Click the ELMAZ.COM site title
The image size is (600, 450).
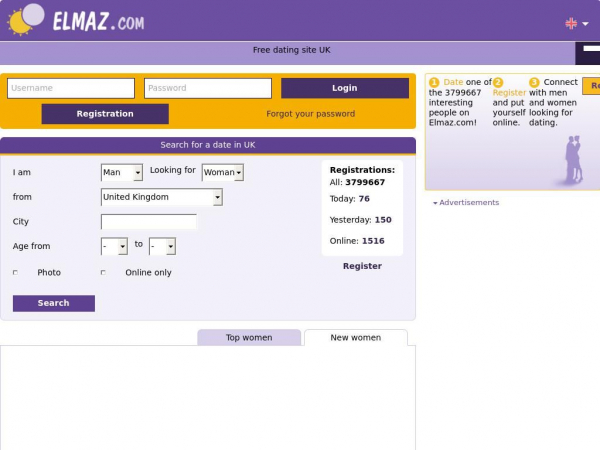click(98, 21)
